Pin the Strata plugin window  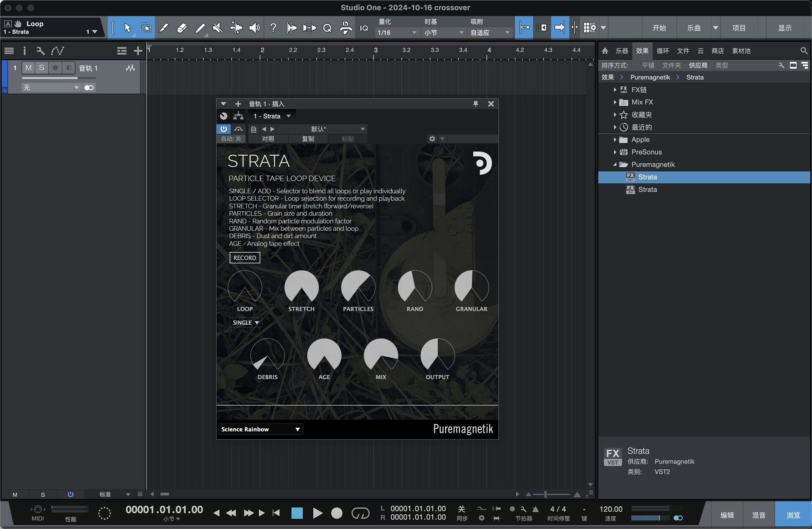475,104
